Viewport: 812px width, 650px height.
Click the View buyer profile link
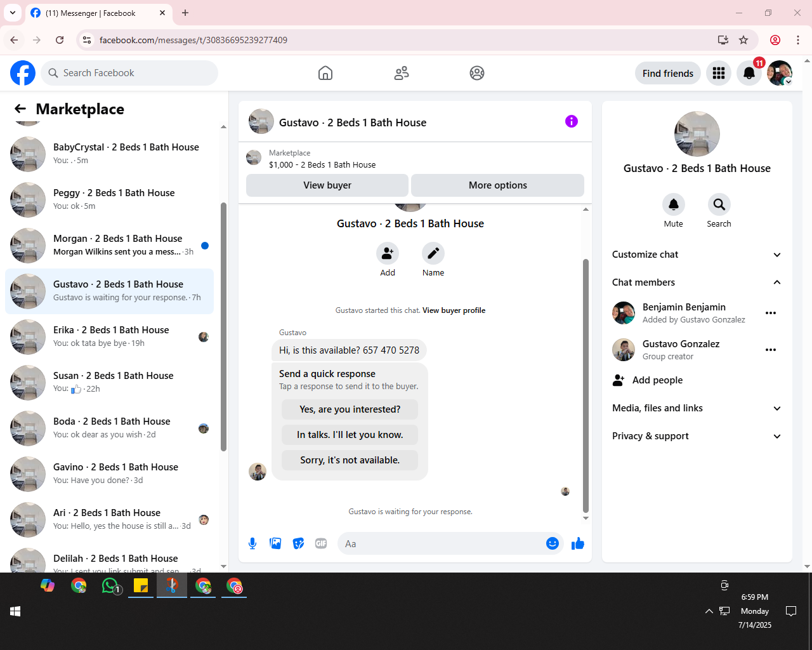(x=454, y=310)
